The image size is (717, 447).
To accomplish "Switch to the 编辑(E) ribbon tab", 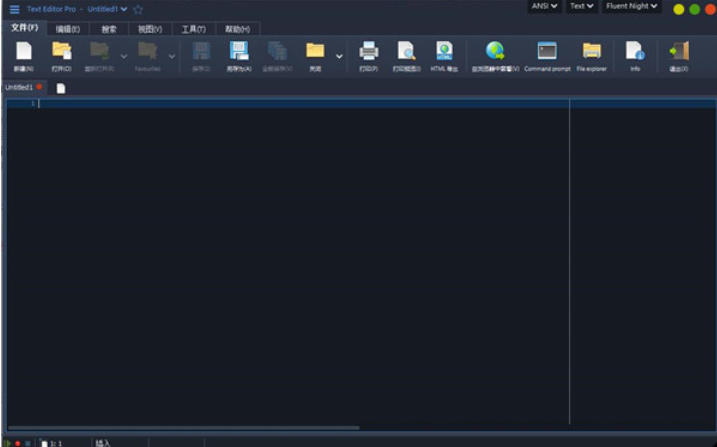I will click(68, 29).
